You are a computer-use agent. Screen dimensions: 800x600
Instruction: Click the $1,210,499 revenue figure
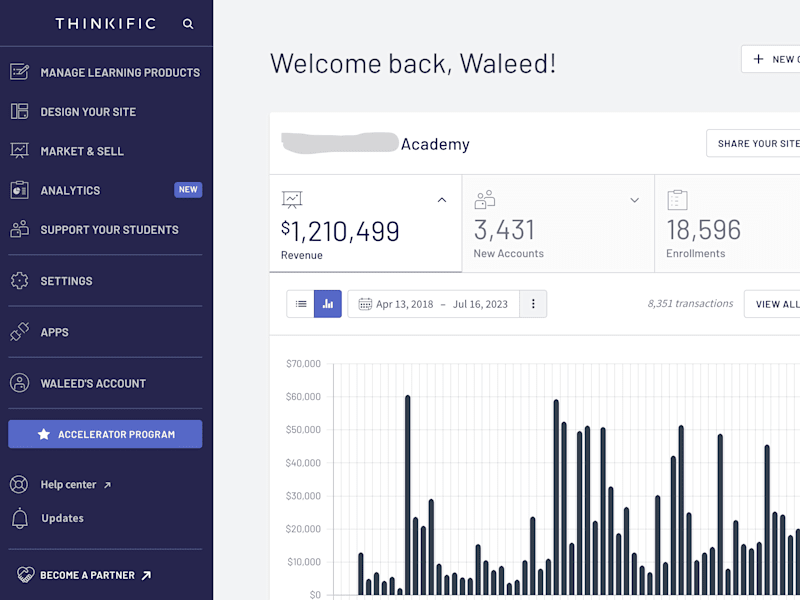340,231
